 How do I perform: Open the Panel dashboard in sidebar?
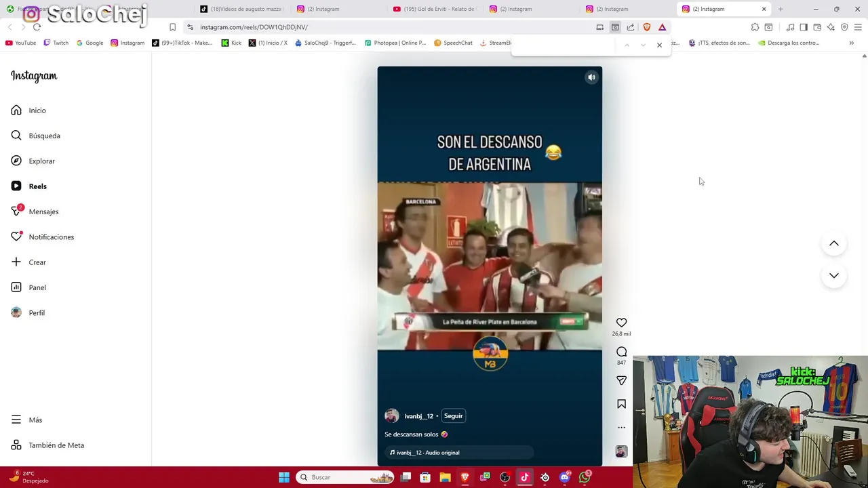pyautogui.click(x=28, y=287)
